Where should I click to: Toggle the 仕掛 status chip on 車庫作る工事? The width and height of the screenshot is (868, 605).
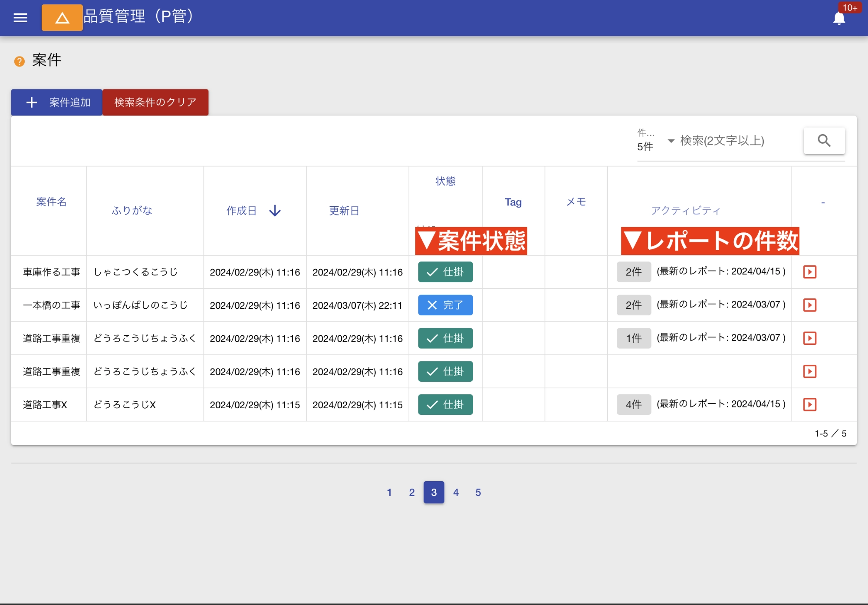click(x=445, y=272)
